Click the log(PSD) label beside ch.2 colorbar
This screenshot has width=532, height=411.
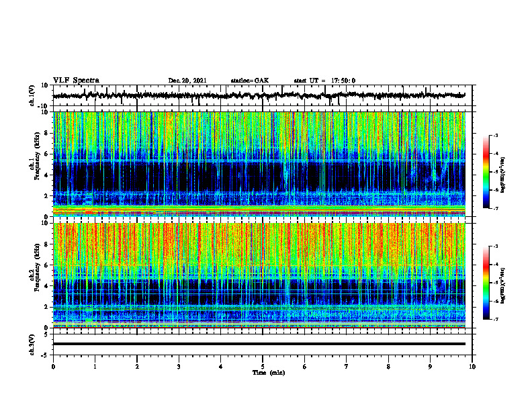[x=502, y=285]
